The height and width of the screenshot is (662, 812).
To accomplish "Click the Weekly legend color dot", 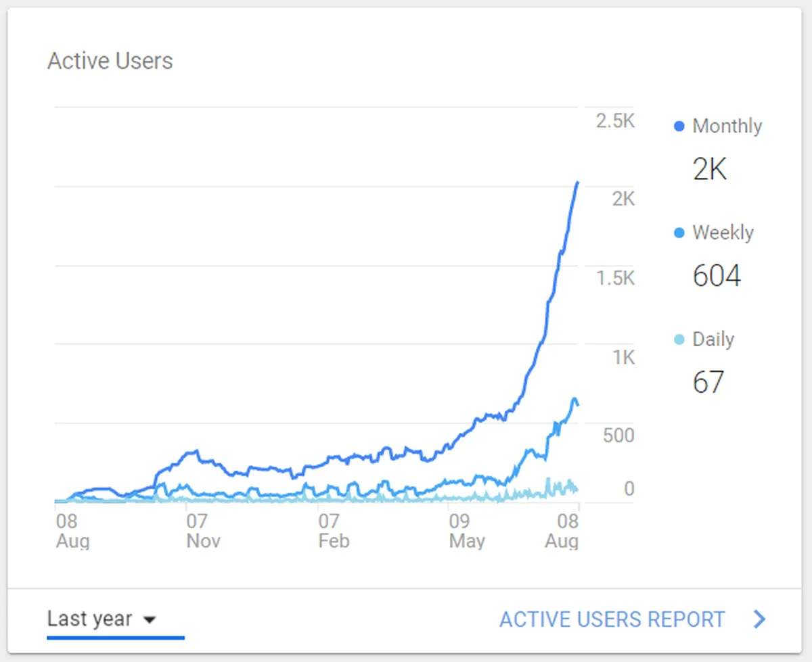I will [679, 233].
